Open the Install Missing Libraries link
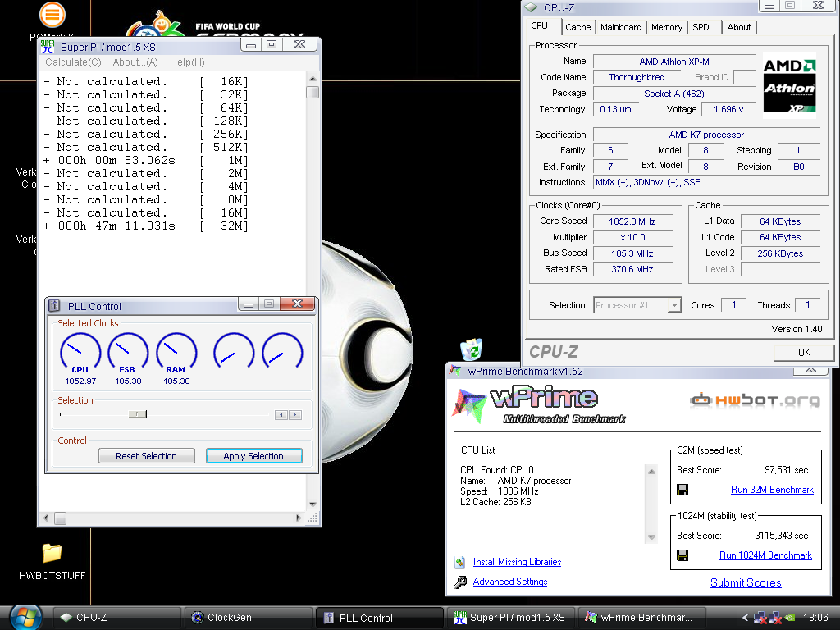 (517, 562)
